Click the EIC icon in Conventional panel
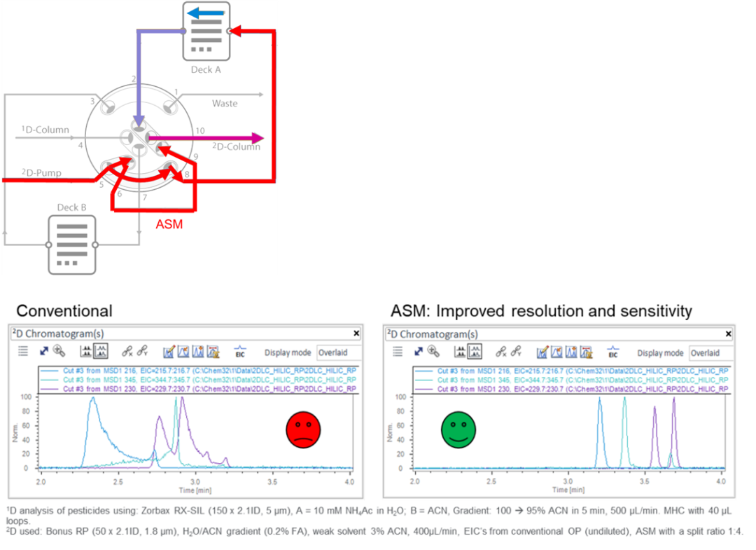Screen dimensions: 756x550 click(x=240, y=352)
